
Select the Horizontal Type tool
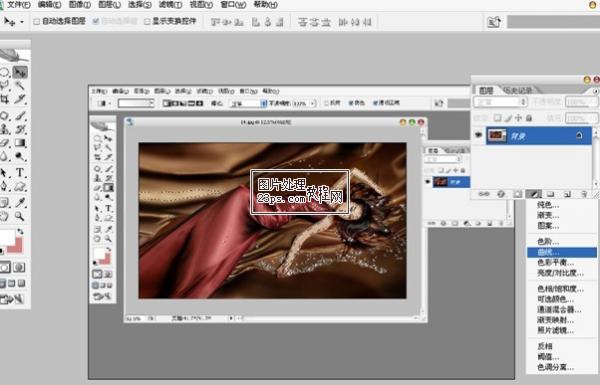coord(20,173)
